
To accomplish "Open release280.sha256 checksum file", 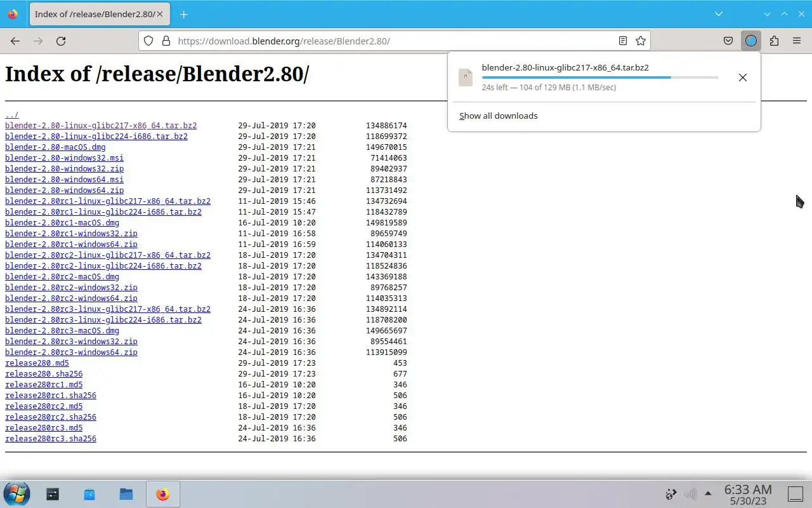I will (x=44, y=374).
